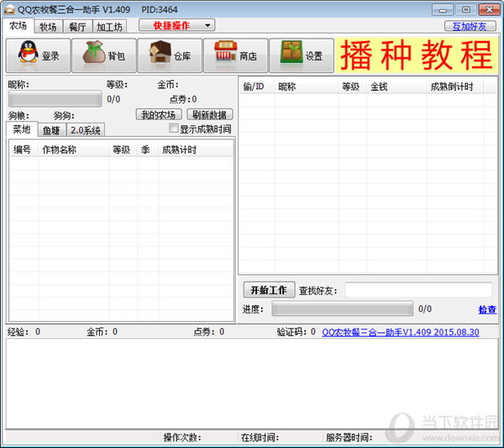Sort by crop 等级 column header
This screenshot has width=504, height=448.
click(123, 150)
